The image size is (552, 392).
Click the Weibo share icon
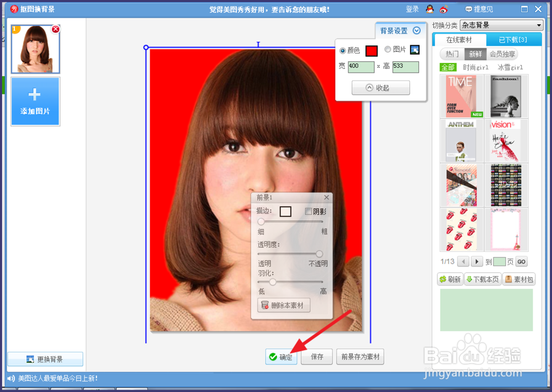click(444, 9)
